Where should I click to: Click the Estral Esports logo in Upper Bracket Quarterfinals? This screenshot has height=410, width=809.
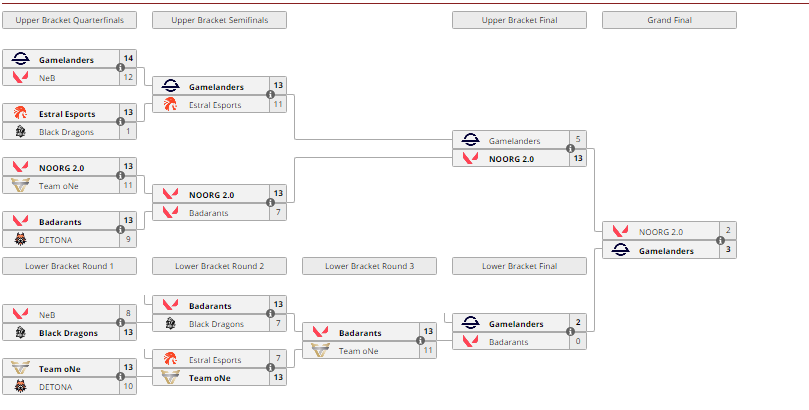click(x=20, y=114)
